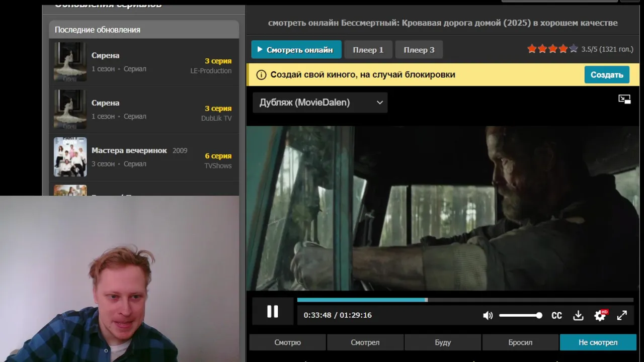Image resolution: width=644 pixels, height=362 pixels.
Task: Switch to Плеер 1 tab
Action: coord(368,50)
